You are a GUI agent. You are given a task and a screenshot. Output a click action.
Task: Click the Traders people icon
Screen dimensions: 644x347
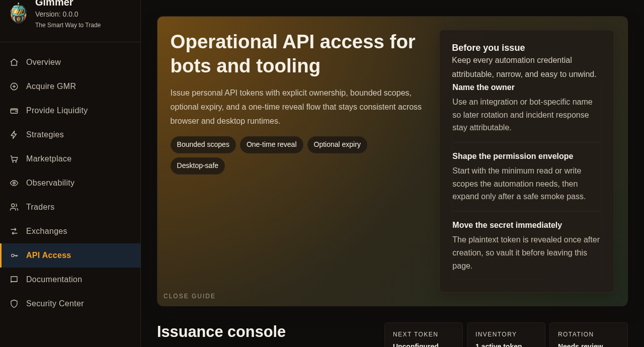(x=14, y=207)
